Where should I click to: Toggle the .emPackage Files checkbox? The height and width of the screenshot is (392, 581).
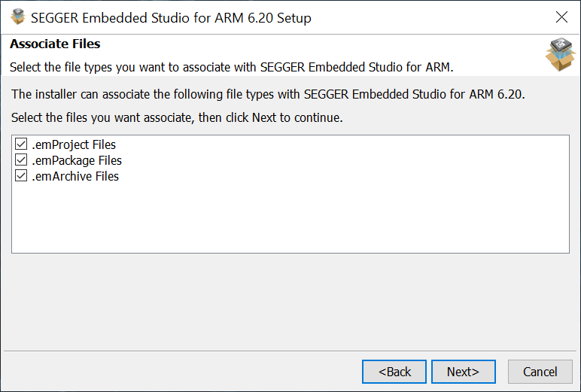(x=21, y=160)
